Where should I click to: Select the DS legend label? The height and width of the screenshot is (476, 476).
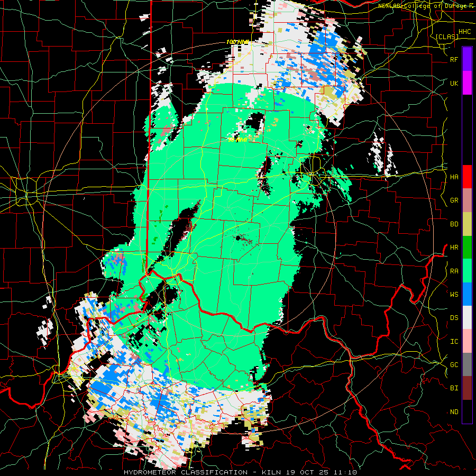coord(454,318)
